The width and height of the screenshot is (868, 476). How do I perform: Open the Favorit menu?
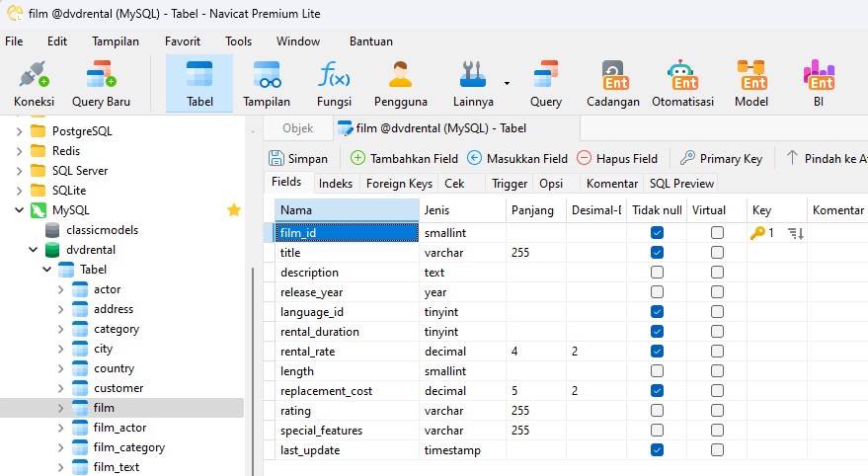pos(183,41)
